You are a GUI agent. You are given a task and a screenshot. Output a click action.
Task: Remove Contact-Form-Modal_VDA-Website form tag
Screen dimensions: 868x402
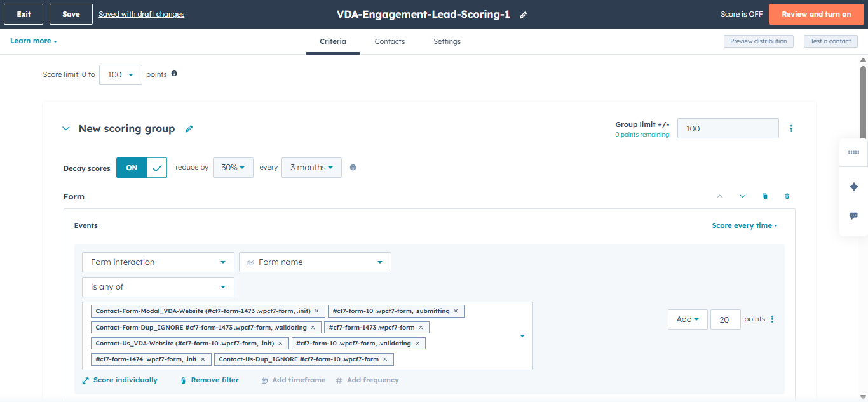coord(317,311)
